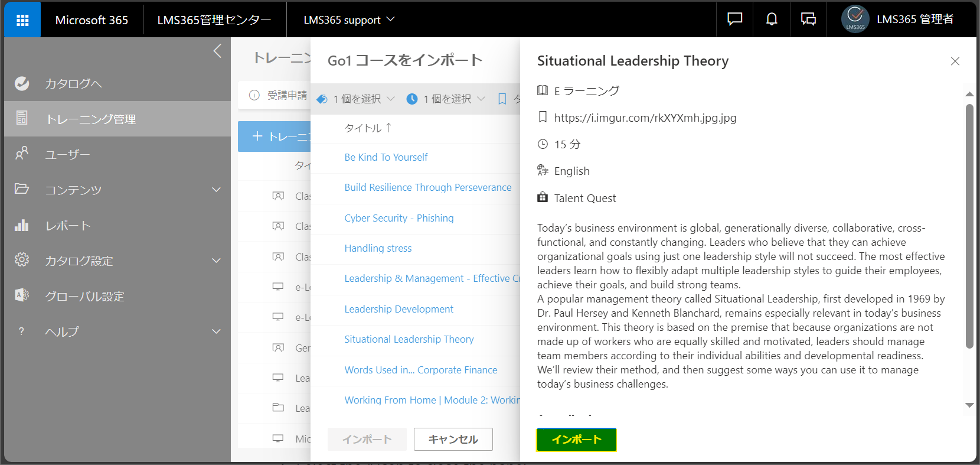Image resolution: width=980 pixels, height=465 pixels.
Task: Click the training management icon
Action: (x=22, y=118)
